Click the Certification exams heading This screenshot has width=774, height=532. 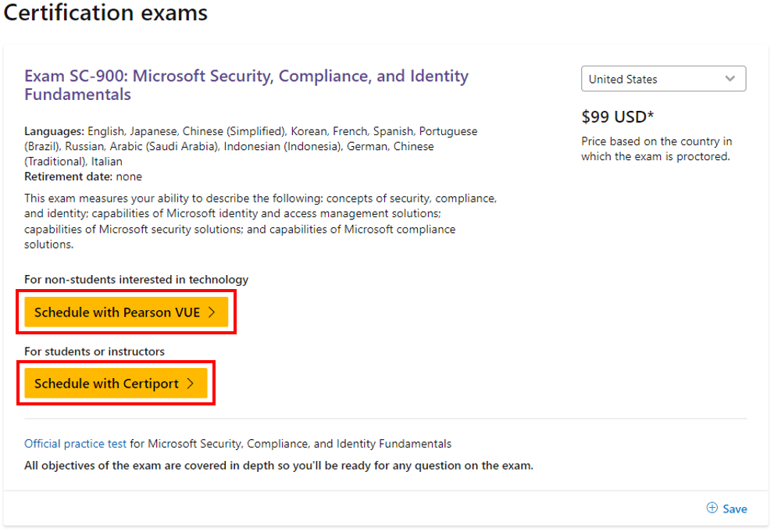coord(105,12)
